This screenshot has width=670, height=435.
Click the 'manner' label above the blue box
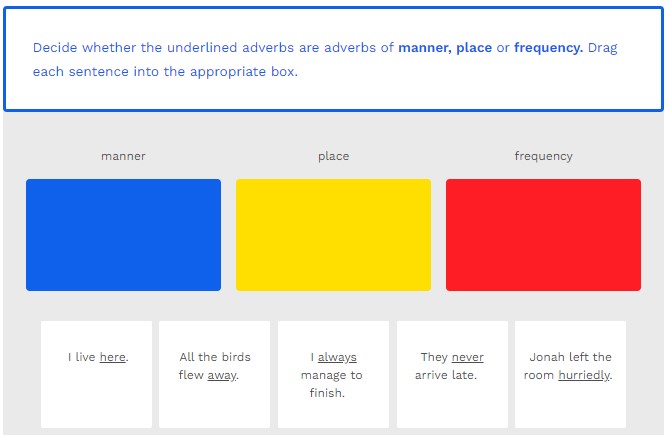click(123, 156)
